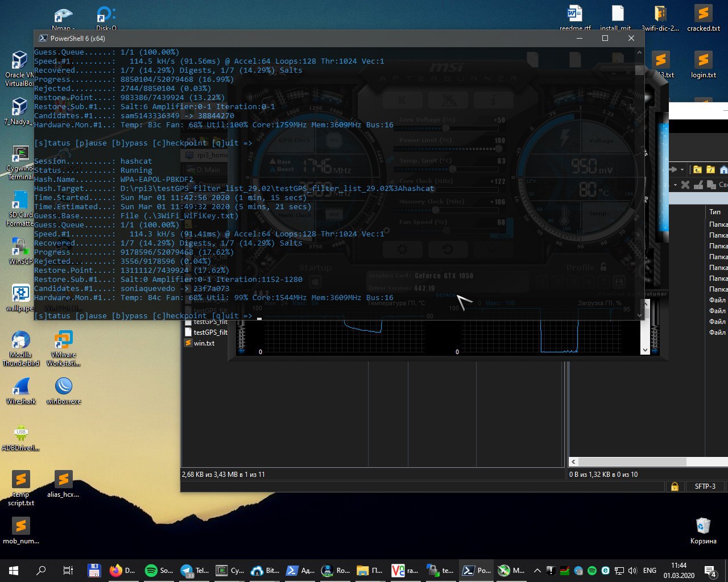Click PowerShell scrollbar down arrow
This screenshot has height=582, width=728.
point(639,315)
